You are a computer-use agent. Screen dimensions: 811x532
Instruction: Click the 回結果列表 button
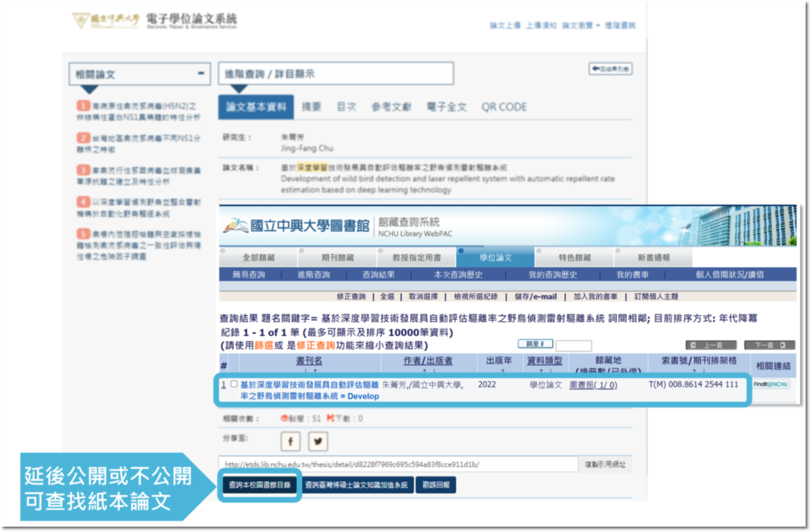coord(610,69)
